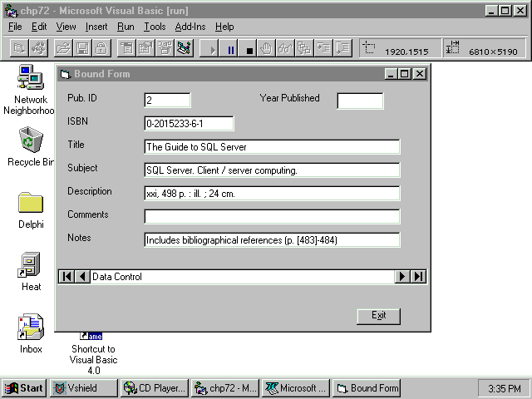Viewport: 532px width, 399px height.
Task: Click the Save Project disk icon
Action: 82,49
